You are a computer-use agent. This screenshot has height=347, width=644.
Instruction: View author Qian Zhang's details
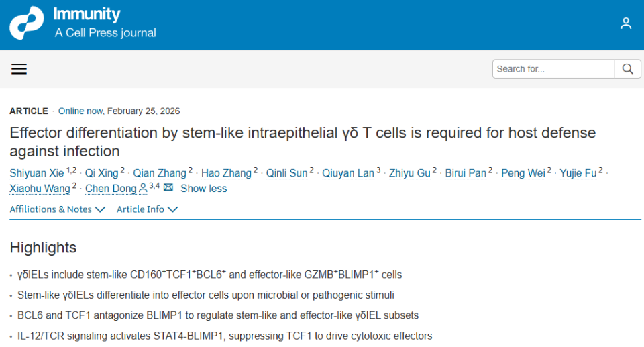(x=160, y=173)
